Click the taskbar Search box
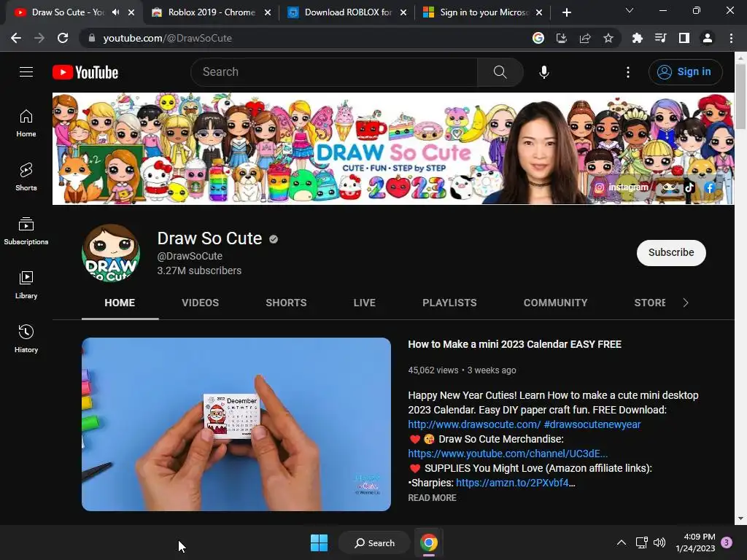The image size is (747, 560). (374, 542)
